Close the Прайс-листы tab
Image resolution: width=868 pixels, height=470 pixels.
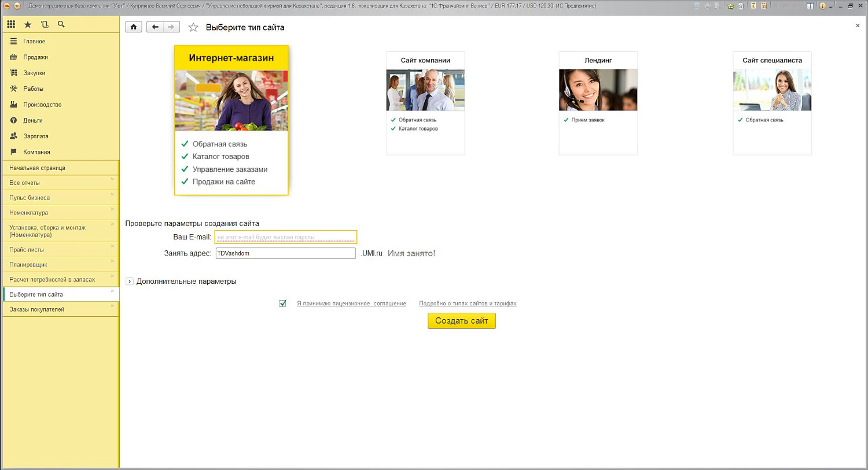(x=112, y=246)
